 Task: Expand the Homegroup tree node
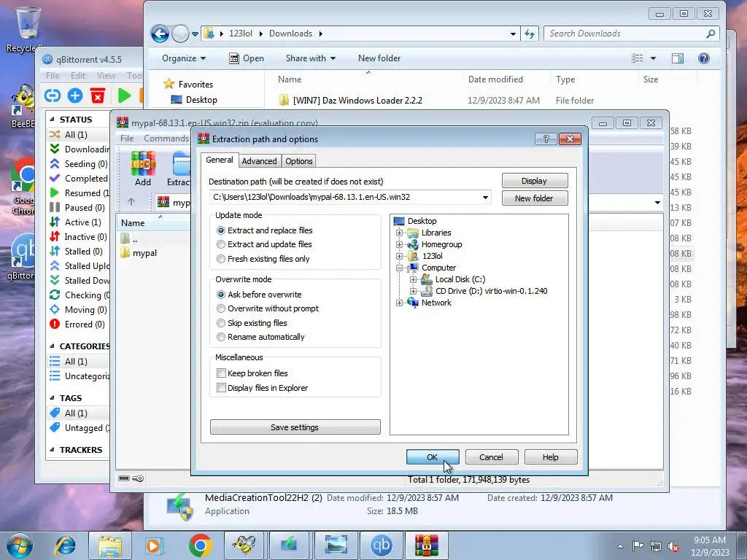tap(399, 245)
